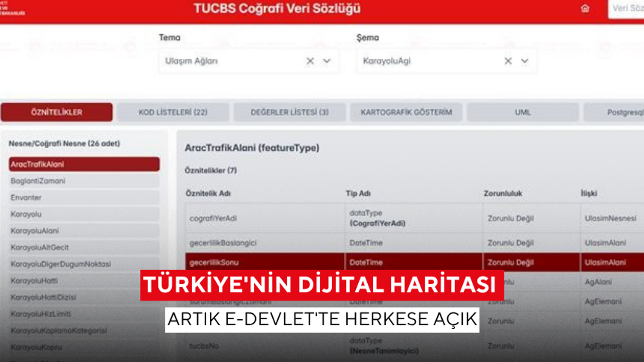This screenshot has height=362, width=644.
Task: Open the Ulaşım Ağları combo box
Action: tap(231, 61)
